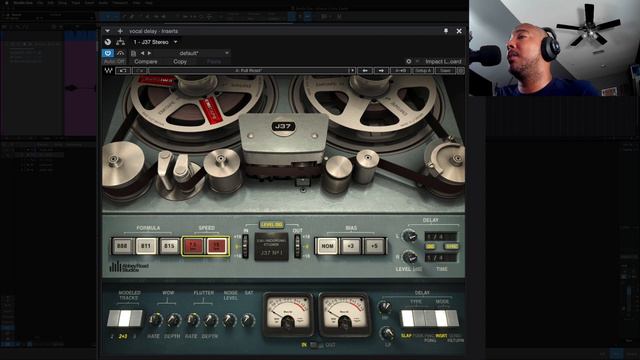Viewport: 640px width, 360px height.
Task: Click the Flutter rate knob
Action: pyautogui.click(x=193, y=320)
